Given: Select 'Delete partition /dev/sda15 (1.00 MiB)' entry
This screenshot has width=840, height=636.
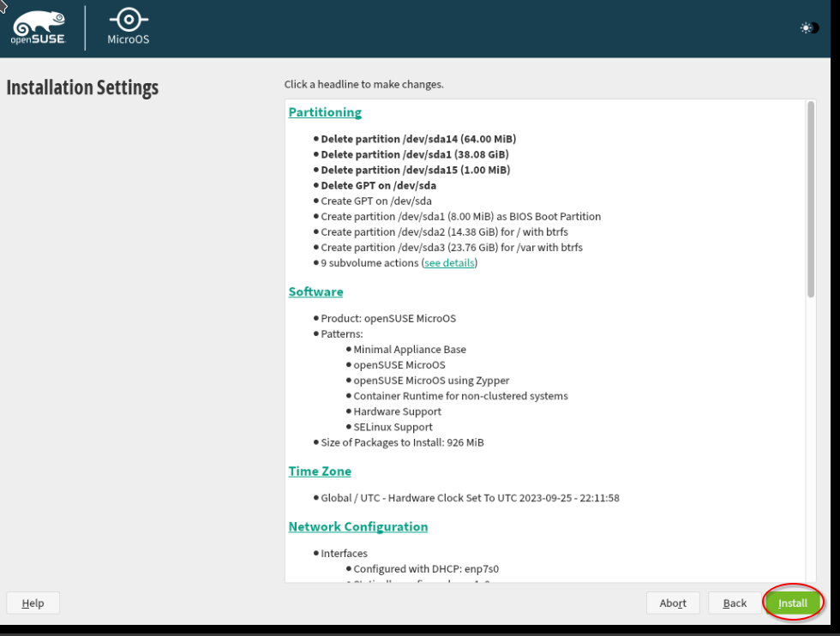Looking at the screenshot, I should coord(415,170).
